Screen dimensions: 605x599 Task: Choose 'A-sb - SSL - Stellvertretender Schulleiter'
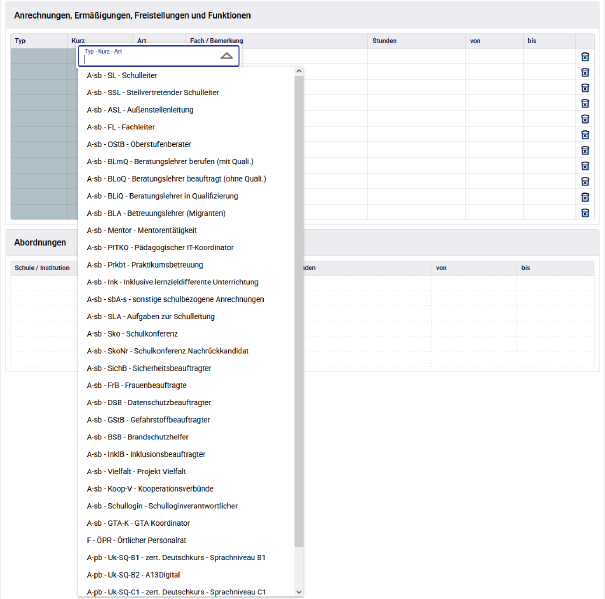point(153,92)
